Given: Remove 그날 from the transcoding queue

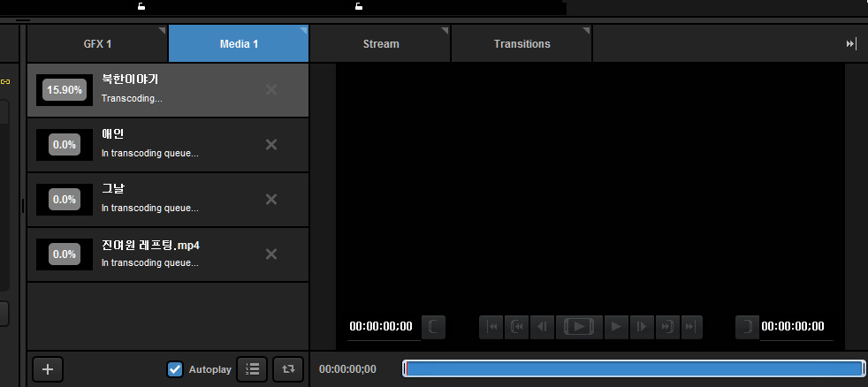Looking at the screenshot, I should tap(271, 200).
